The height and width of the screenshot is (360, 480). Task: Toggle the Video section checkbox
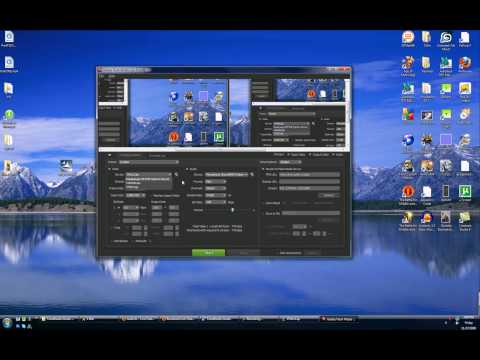pyautogui.click(x=110, y=169)
